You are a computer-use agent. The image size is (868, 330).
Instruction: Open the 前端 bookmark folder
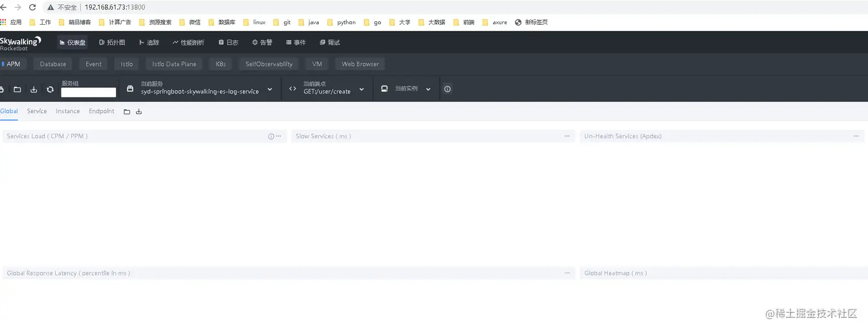pyautogui.click(x=464, y=22)
